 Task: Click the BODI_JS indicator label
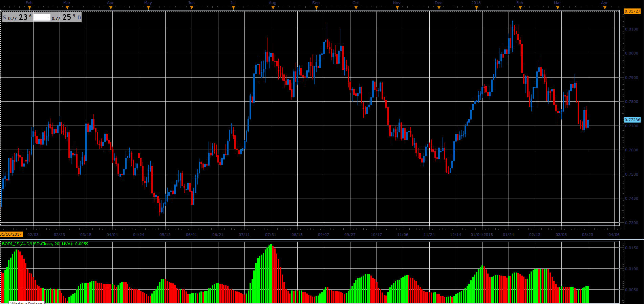(x=45, y=244)
